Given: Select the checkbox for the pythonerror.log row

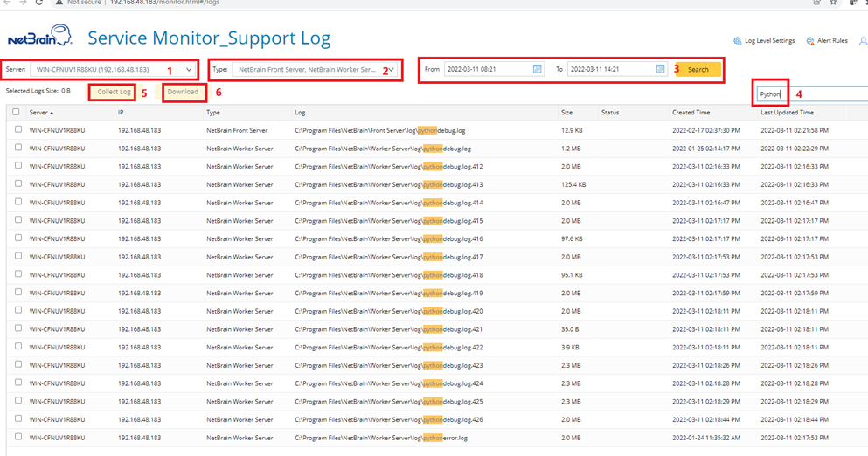Looking at the screenshot, I should click(x=17, y=438).
